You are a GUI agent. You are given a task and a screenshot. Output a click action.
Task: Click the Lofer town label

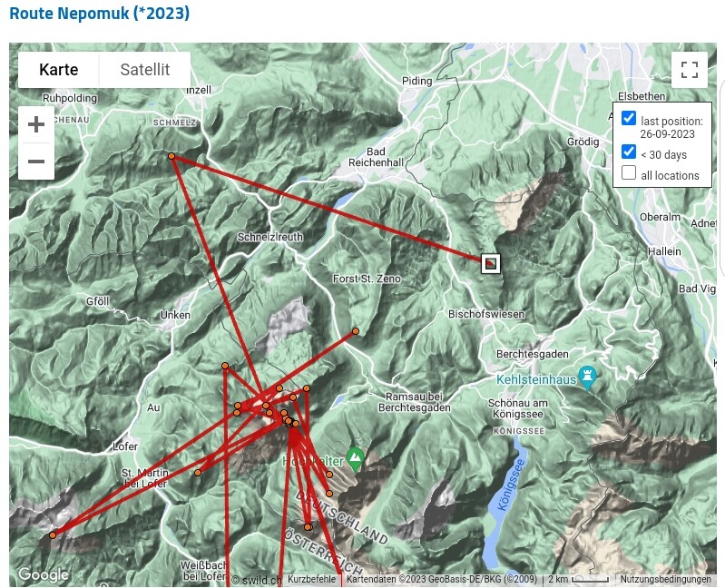click(x=125, y=446)
